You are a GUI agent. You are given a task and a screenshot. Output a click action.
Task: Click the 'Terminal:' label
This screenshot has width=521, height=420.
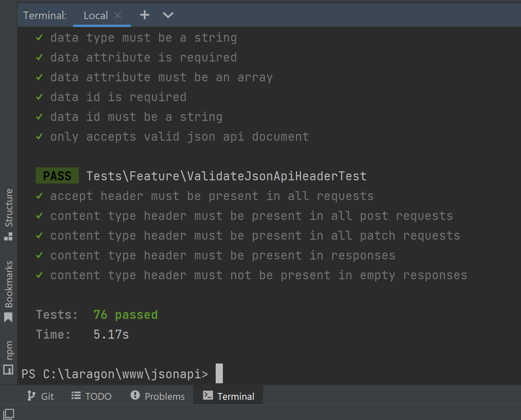45,15
